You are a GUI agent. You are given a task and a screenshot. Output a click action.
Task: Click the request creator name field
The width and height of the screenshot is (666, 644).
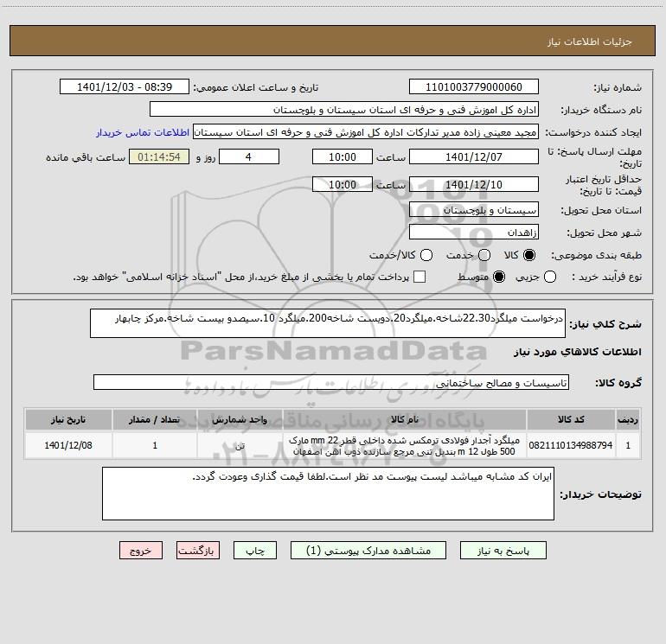pos(366,132)
